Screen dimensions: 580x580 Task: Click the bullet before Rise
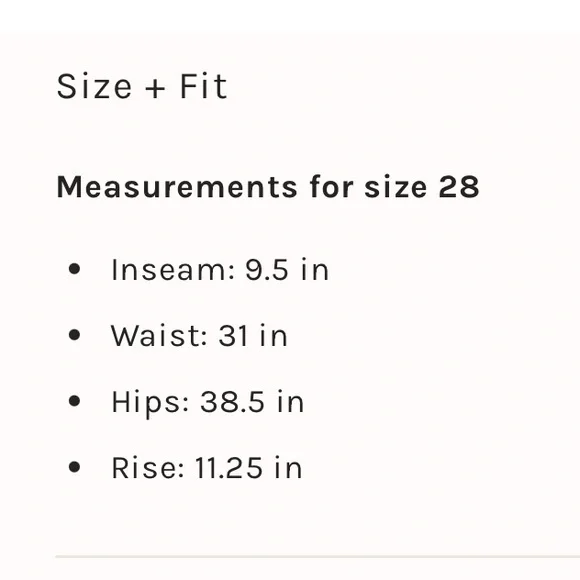(x=74, y=467)
